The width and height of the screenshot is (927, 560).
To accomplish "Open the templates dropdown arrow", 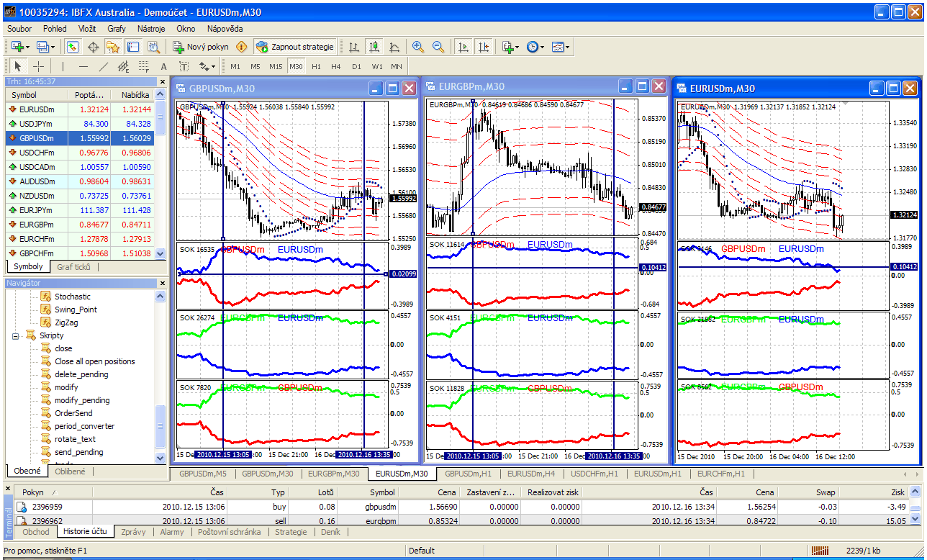I will coord(568,47).
